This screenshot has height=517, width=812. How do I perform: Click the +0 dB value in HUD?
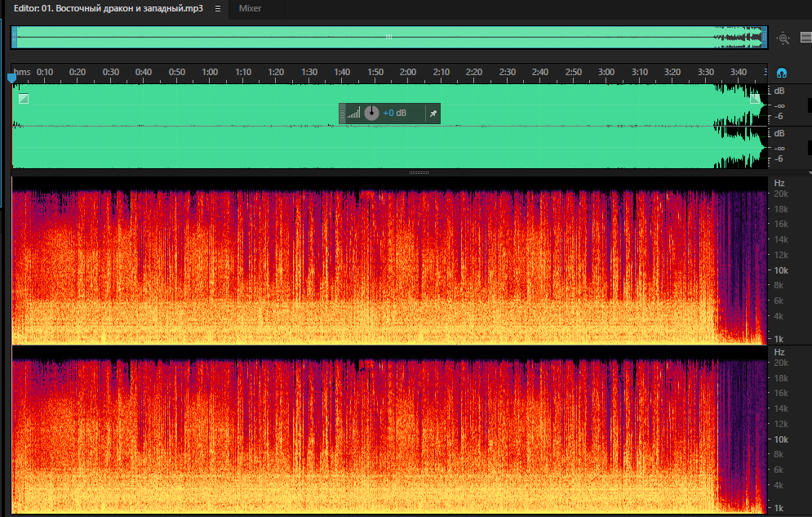[x=395, y=113]
